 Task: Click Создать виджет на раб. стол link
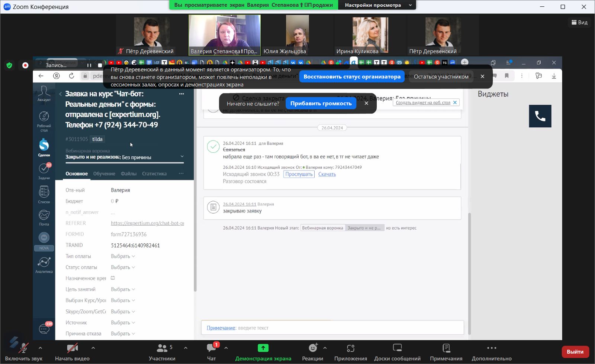click(423, 103)
